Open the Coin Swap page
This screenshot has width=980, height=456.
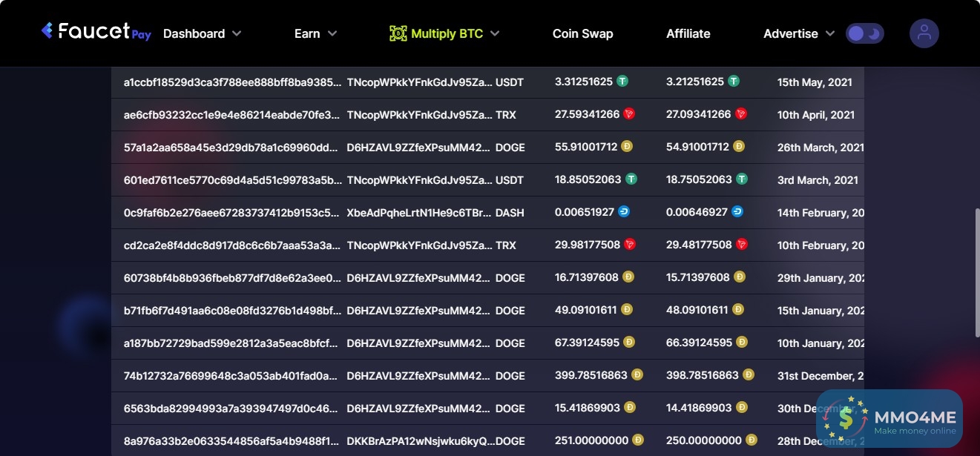tap(582, 33)
